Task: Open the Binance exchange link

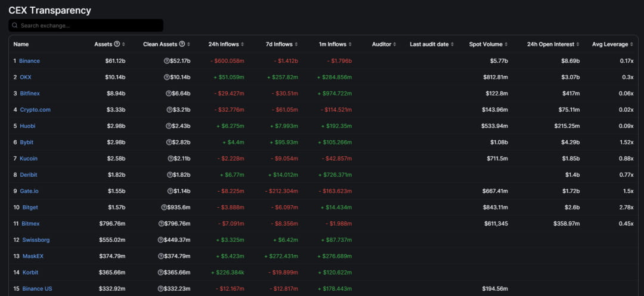Action: pyautogui.click(x=30, y=61)
